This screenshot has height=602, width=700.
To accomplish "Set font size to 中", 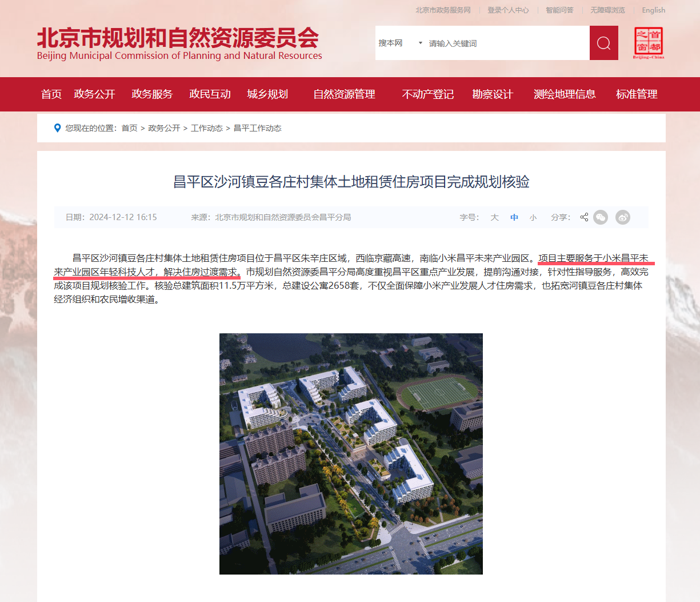I will coord(514,217).
